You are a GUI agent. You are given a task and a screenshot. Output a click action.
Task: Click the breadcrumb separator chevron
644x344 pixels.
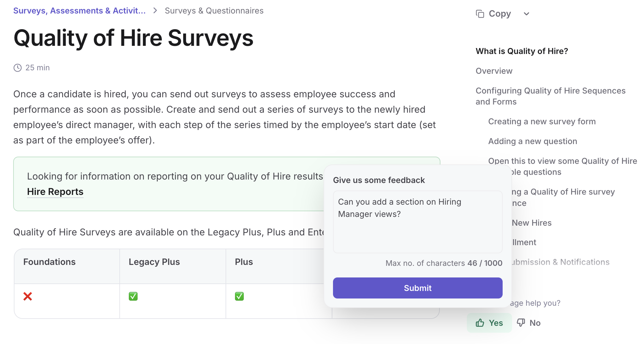pos(155,11)
